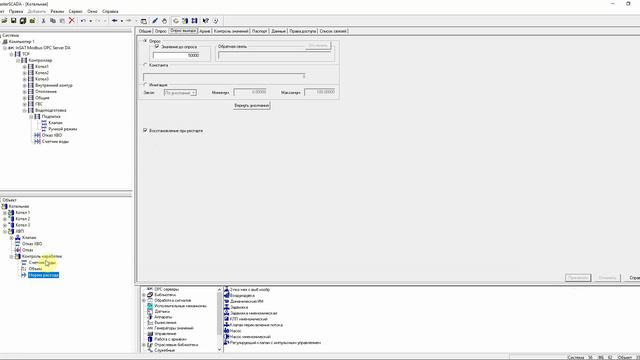The image size is (640, 360).
Task: Expand the Внутренний контур tree node
Action: pos(24,85)
